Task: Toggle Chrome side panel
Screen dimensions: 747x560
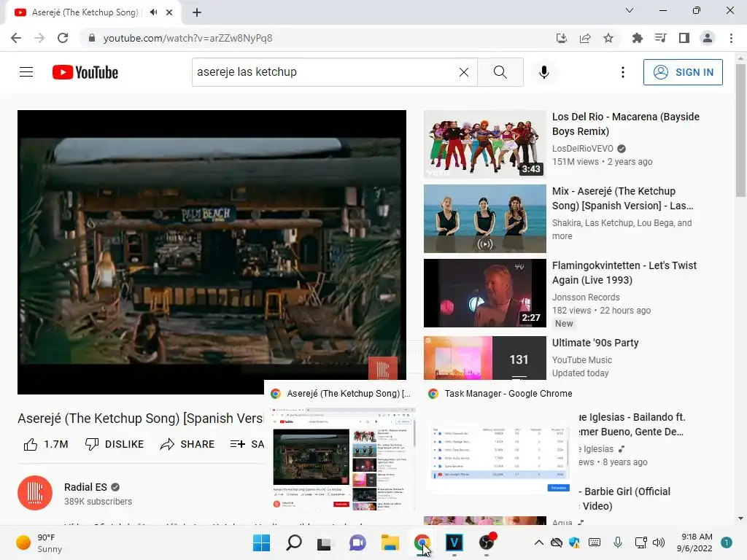Action: [x=684, y=38]
